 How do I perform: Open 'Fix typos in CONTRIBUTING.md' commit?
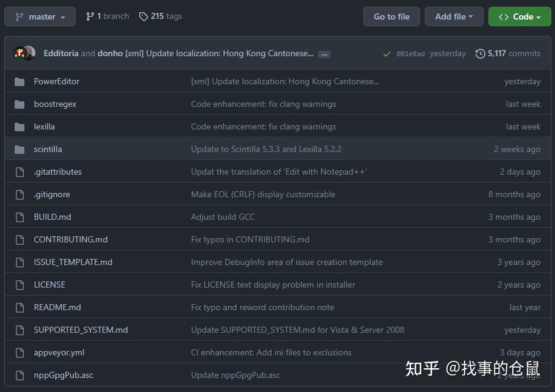click(x=250, y=240)
